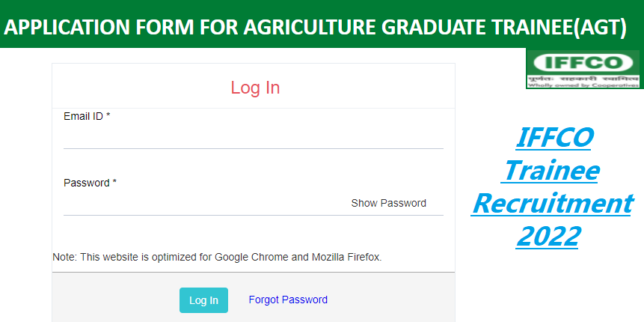This screenshot has height=322, width=644.
Task: Click the blue 2022 link text
Action: pos(548,236)
